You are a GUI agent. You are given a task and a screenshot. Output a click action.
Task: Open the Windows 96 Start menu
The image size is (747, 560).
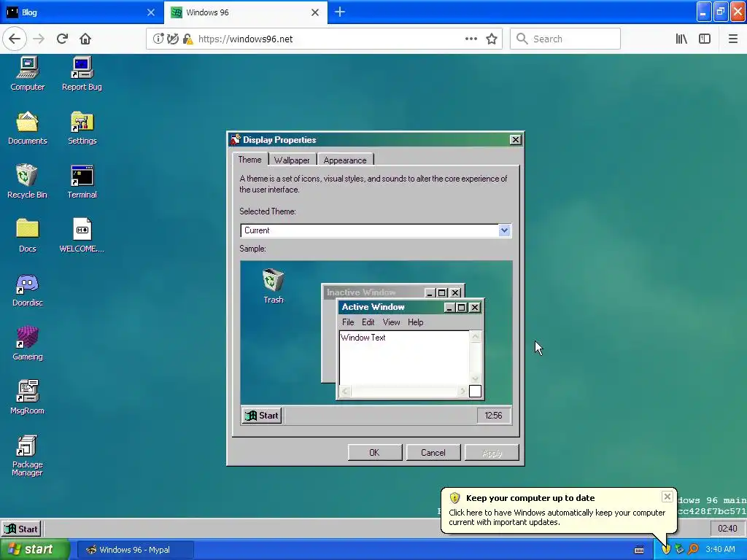click(x=21, y=529)
